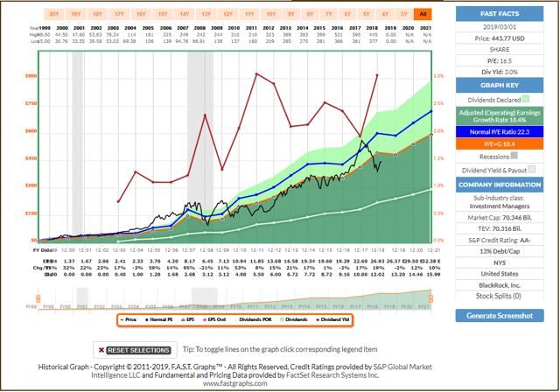Toggle the Dividends POR legend item
This screenshot has height=392, width=560.
(x=253, y=319)
